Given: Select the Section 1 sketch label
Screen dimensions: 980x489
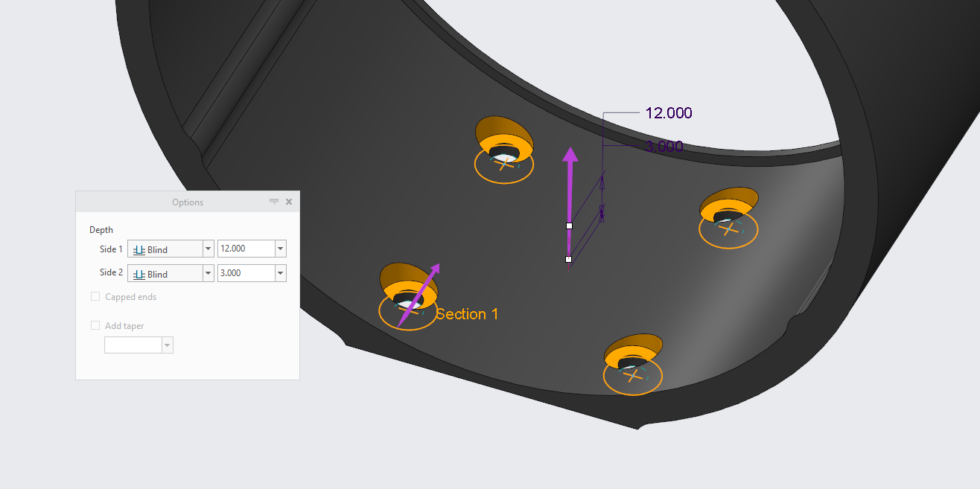Looking at the screenshot, I should [x=467, y=313].
